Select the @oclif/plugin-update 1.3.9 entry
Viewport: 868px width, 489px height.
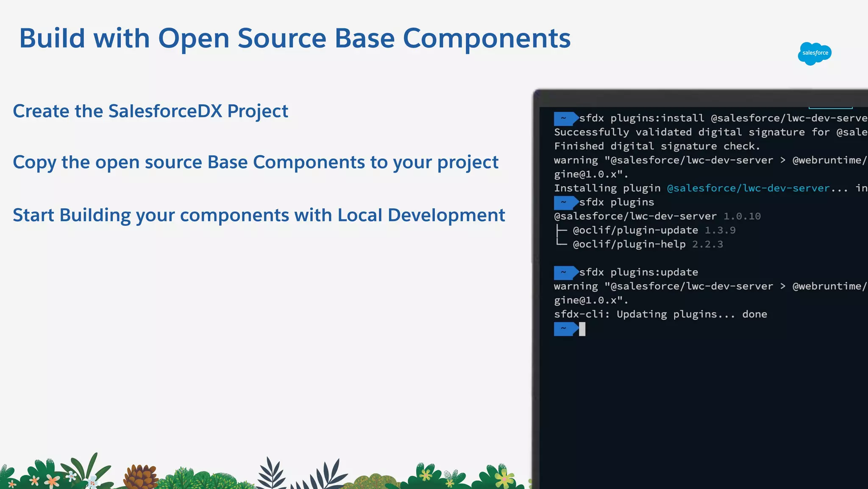pyautogui.click(x=654, y=230)
